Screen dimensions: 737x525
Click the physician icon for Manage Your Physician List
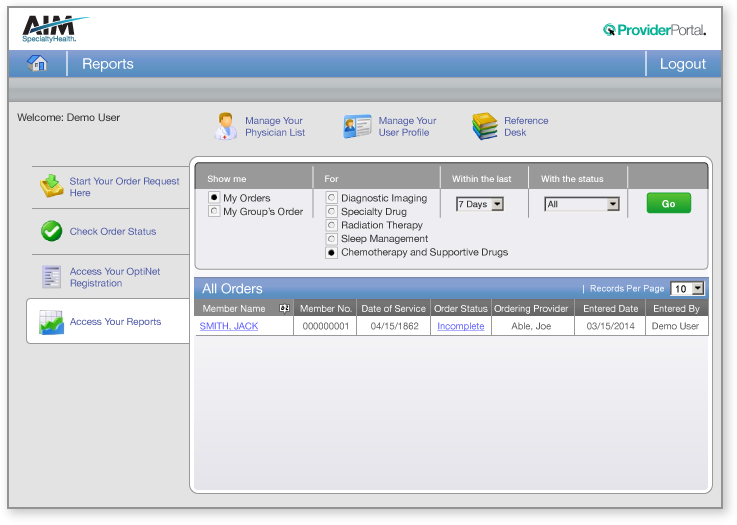pyautogui.click(x=226, y=127)
